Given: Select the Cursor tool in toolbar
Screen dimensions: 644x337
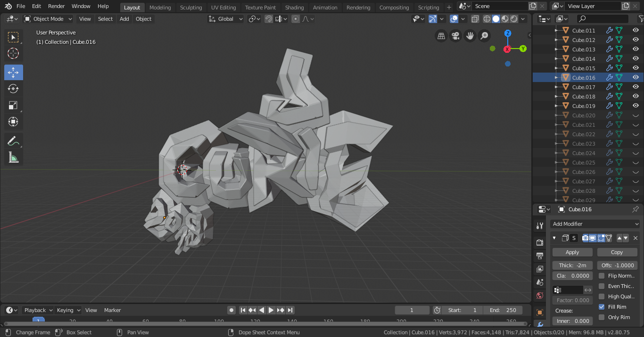Looking at the screenshot, I should [13, 53].
